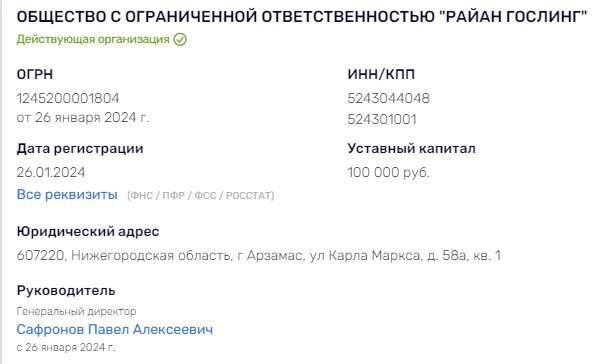The width and height of the screenshot is (603, 364).
Task: Click the Руководитель section heading
Action: 66,291
